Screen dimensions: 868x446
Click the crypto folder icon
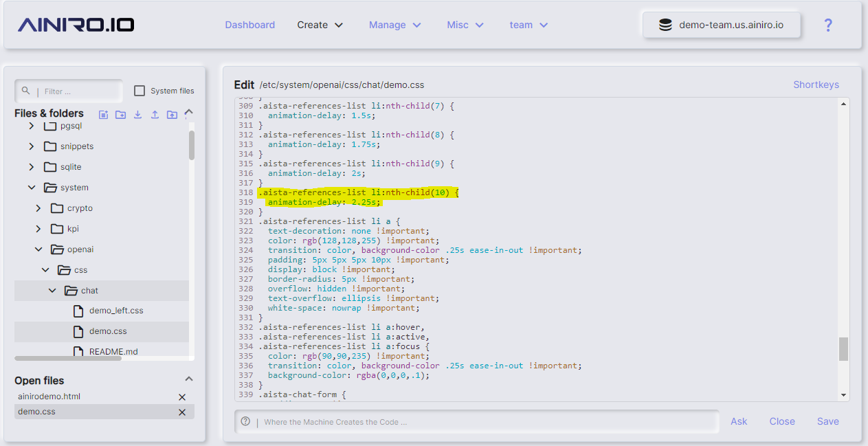tap(57, 208)
